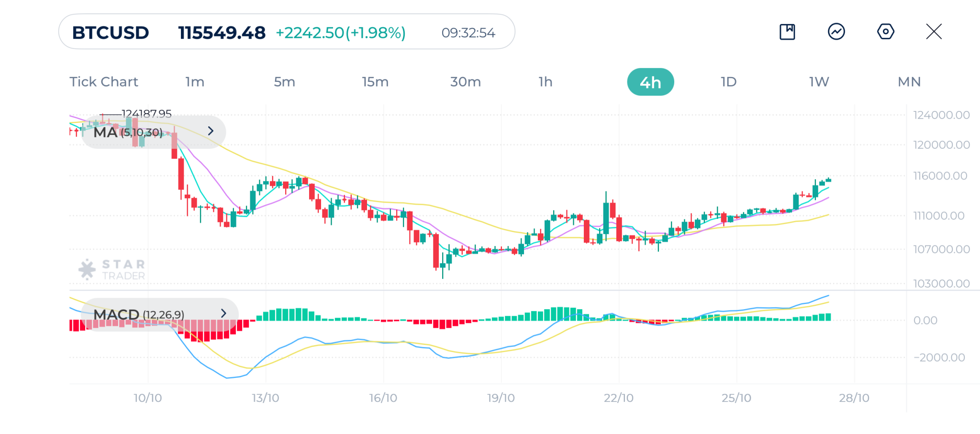Switch to the MN monthly timeframe
The height and width of the screenshot is (434, 980).
tap(909, 82)
